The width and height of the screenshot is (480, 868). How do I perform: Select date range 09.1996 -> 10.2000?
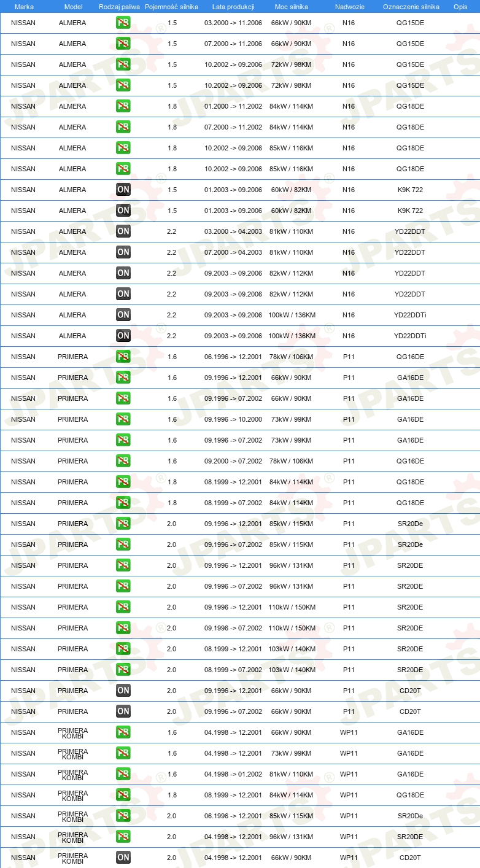point(233,419)
